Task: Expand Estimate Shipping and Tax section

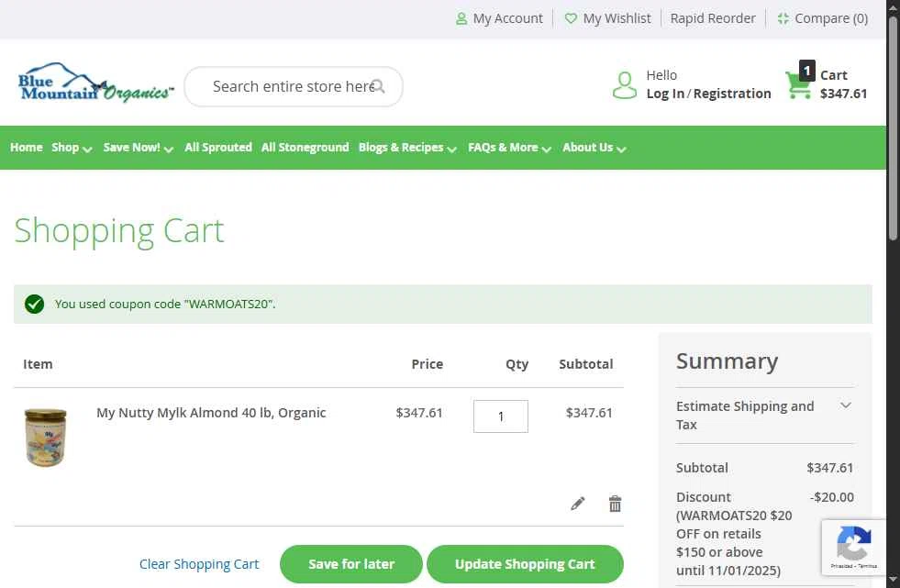Action: click(x=764, y=416)
